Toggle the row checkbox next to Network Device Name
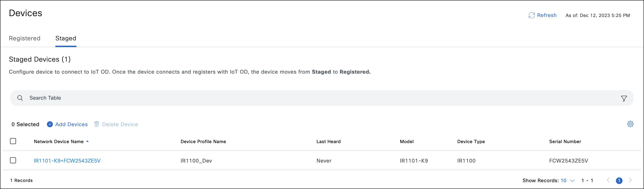 tap(13, 160)
